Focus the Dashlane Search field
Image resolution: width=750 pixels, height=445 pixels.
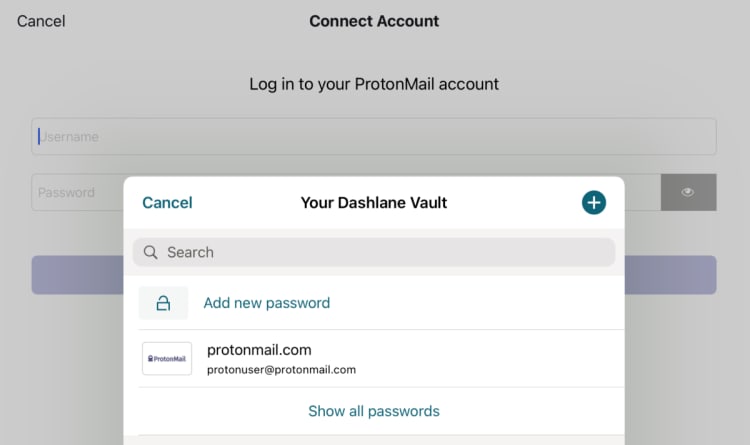(385, 252)
